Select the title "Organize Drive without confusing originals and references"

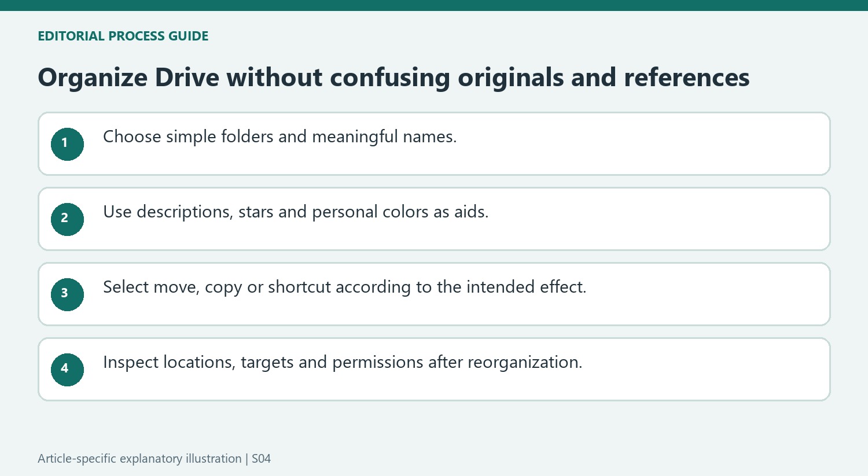393,78
